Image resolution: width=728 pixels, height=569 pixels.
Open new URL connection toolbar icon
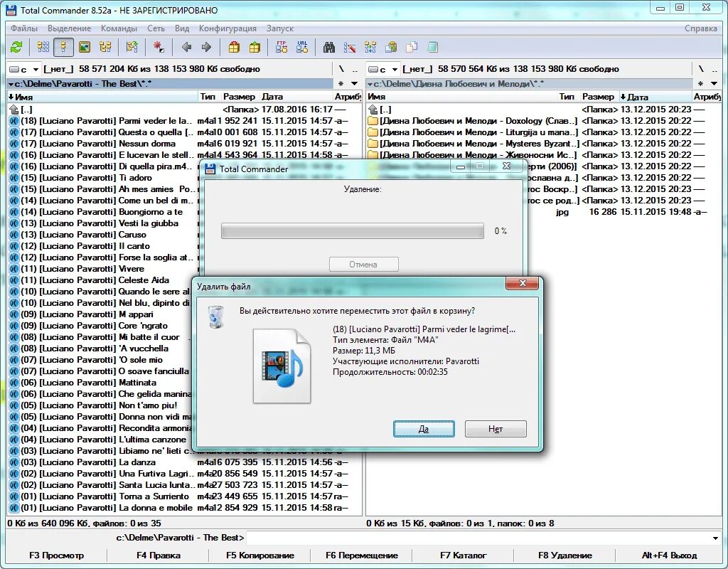[302, 47]
